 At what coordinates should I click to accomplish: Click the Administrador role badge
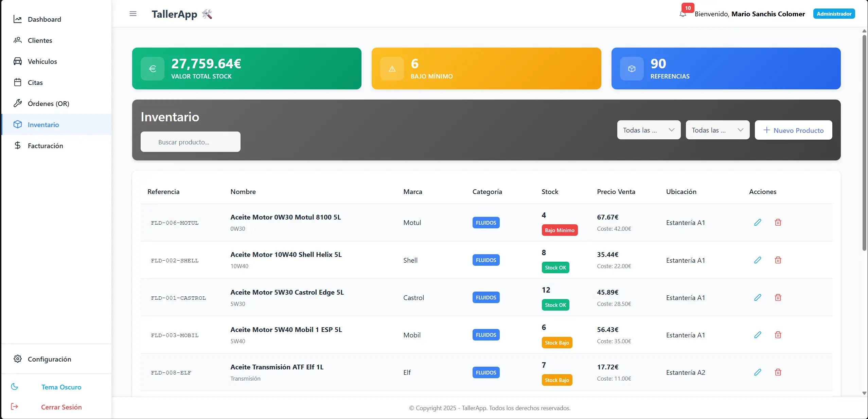[x=834, y=14]
